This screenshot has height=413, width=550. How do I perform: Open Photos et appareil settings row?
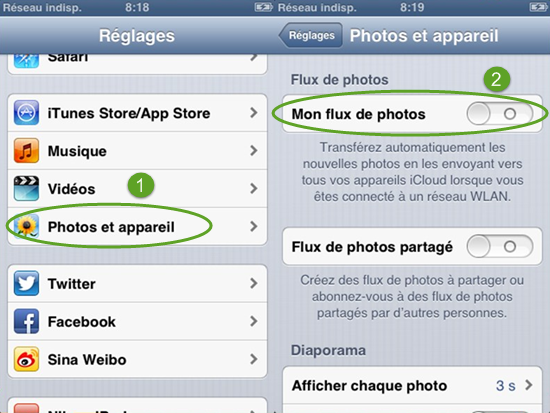coord(137,227)
